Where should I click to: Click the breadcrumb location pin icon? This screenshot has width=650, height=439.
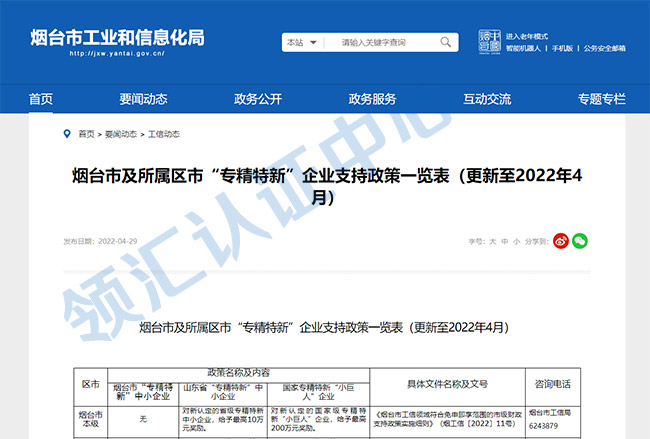click(67, 134)
